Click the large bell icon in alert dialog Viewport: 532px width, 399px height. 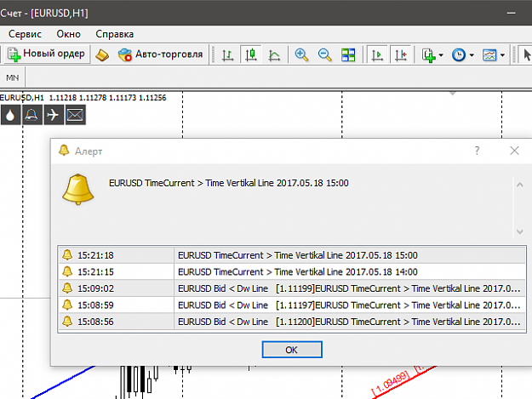[78, 189]
